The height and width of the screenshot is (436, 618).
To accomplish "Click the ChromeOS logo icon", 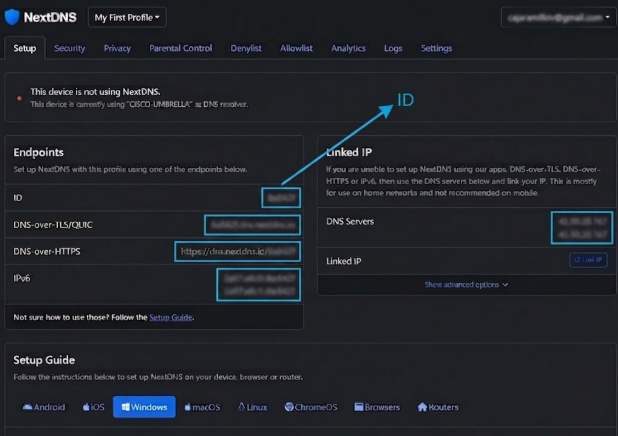I will [x=289, y=407].
